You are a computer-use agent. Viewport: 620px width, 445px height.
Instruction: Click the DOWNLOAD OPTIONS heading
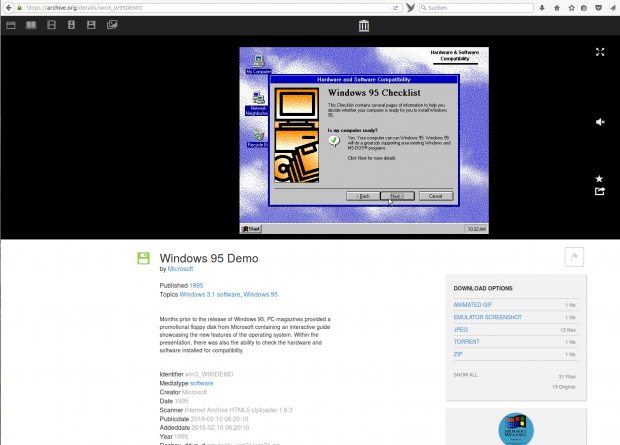(483, 288)
